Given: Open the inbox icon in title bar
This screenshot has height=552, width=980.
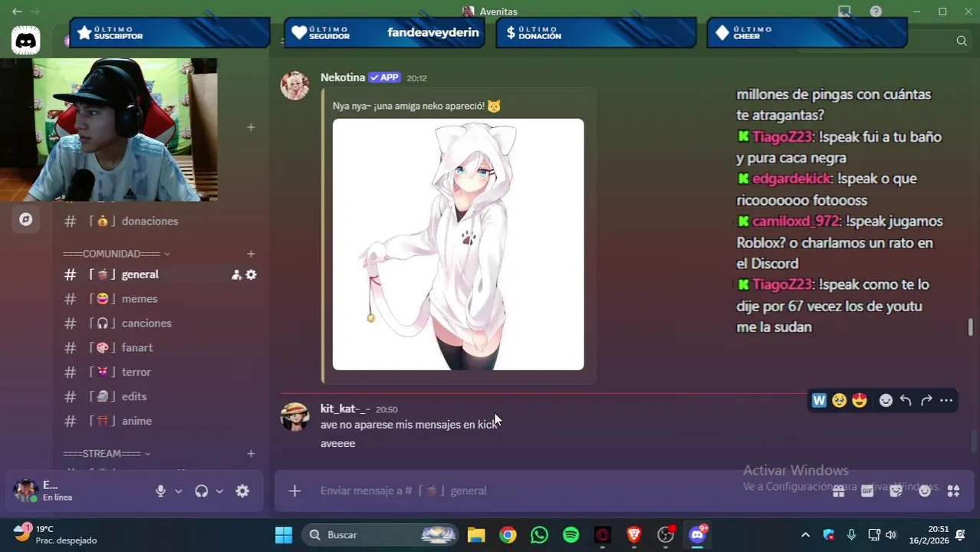Looking at the screenshot, I should point(844,11).
